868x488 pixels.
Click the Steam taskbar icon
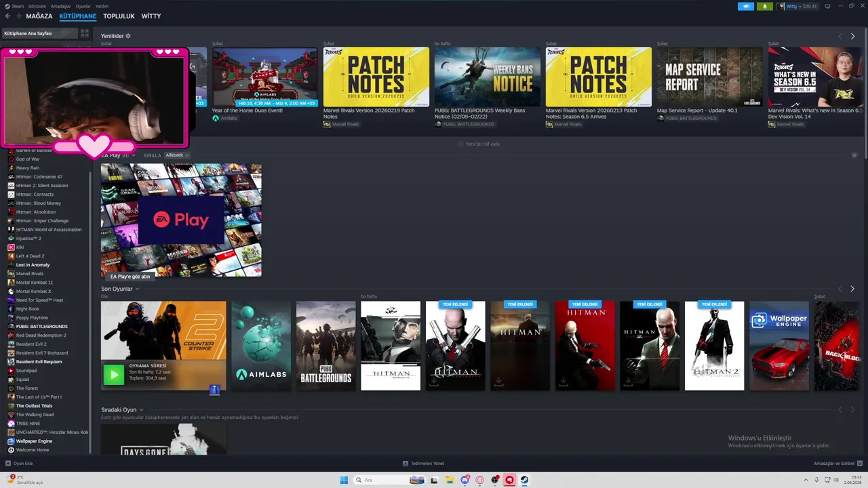tap(524, 480)
